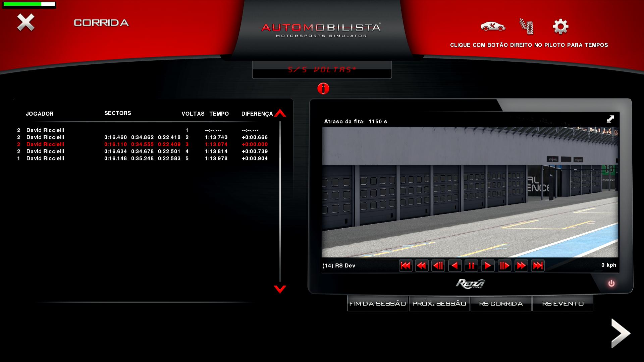Advance with the large next arrow

(x=621, y=333)
